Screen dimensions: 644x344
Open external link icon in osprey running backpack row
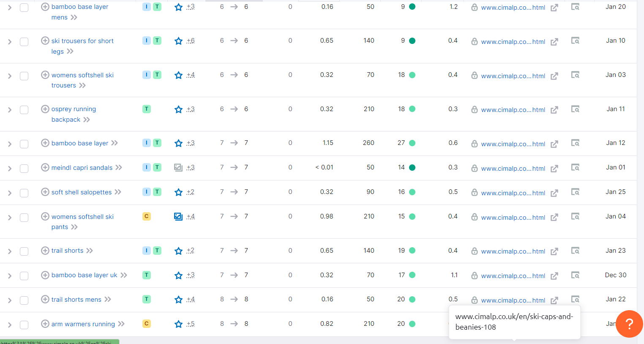[x=554, y=110]
